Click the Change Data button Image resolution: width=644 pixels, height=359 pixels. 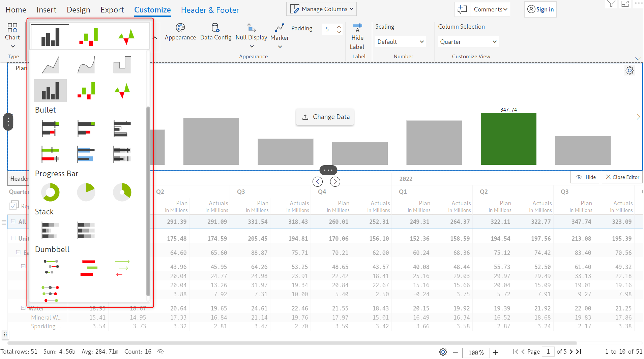(325, 117)
